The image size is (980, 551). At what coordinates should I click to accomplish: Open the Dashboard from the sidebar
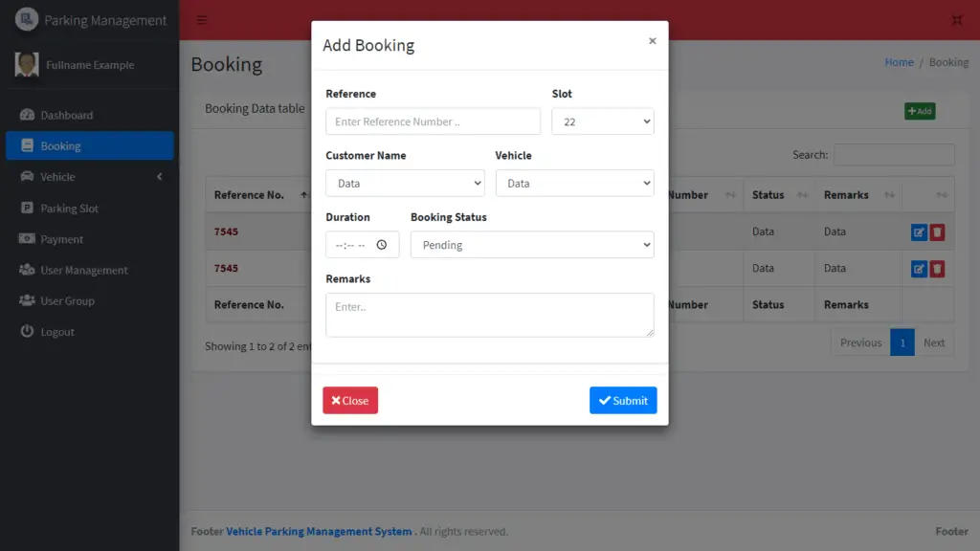point(57,114)
